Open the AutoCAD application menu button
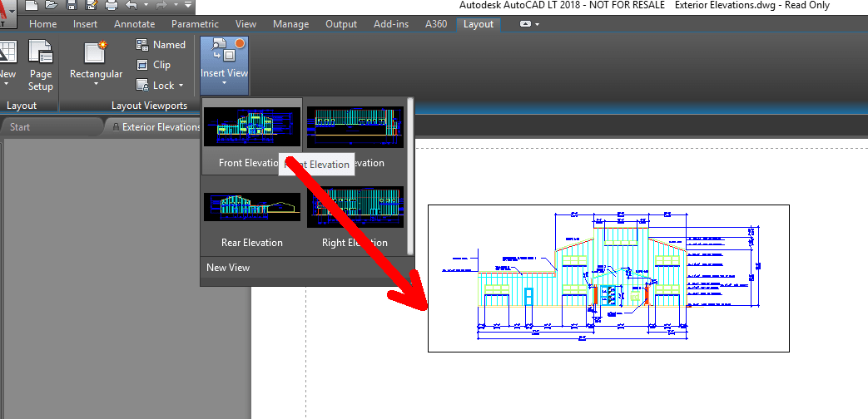868x419 pixels. (x=8, y=14)
